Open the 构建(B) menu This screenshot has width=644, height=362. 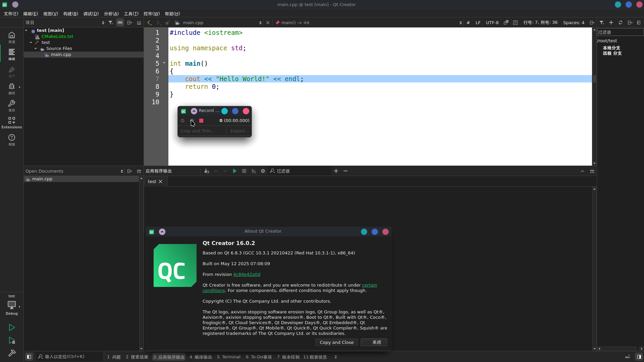pos(70,14)
